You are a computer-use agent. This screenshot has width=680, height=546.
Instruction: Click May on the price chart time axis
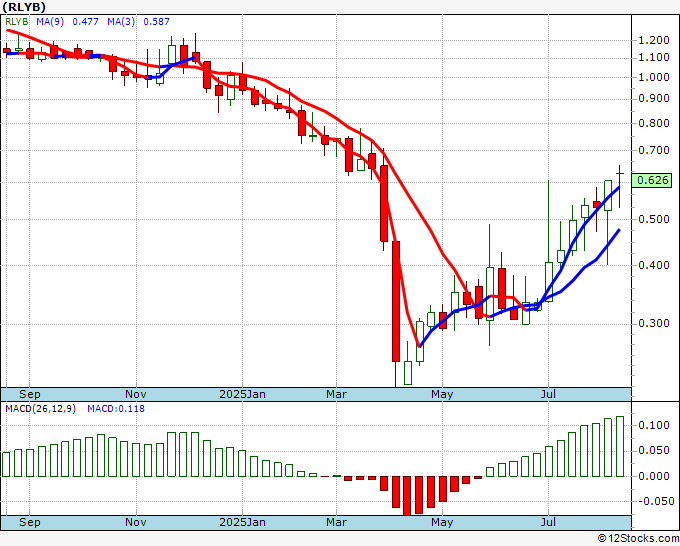click(442, 394)
